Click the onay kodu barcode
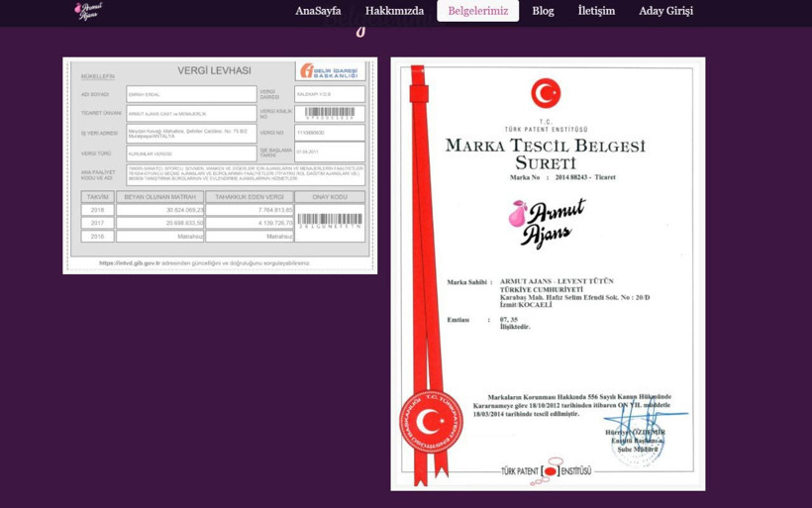Screen dimensions: 812x508 pos(330,221)
